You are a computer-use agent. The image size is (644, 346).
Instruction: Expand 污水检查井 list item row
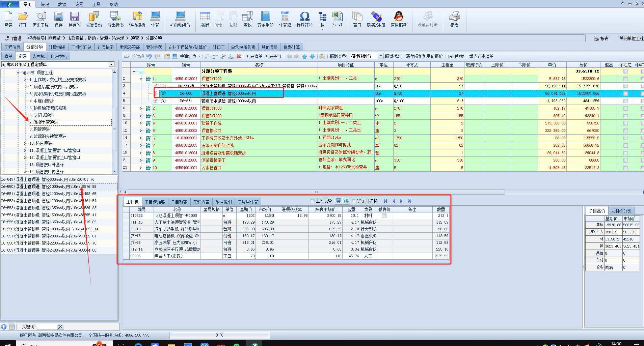click(141, 168)
